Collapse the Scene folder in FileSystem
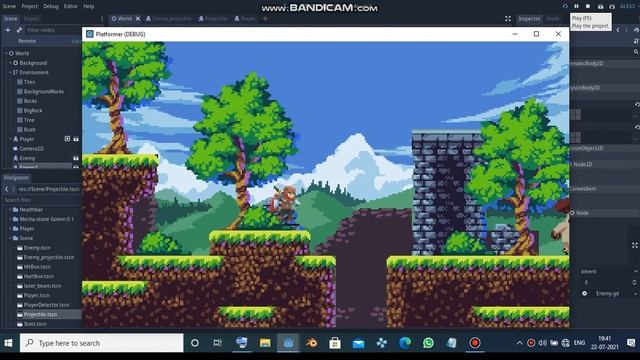Image resolution: width=640 pixels, height=360 pixels. point(10,238)
